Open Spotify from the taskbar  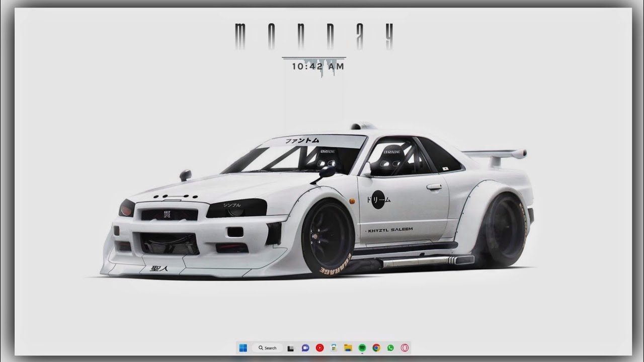(362, 347)
